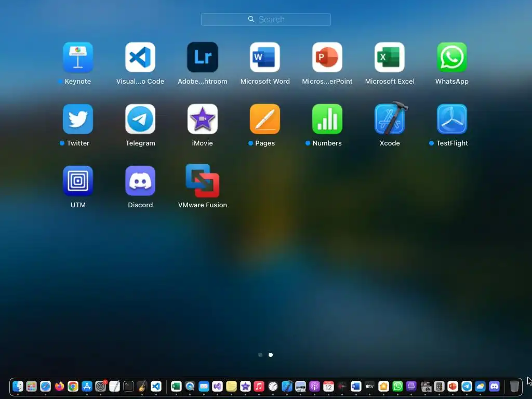Launch Discord from the Launchpad grid
This screenshot has height=399, width=532.
click(x=140, y=181)
